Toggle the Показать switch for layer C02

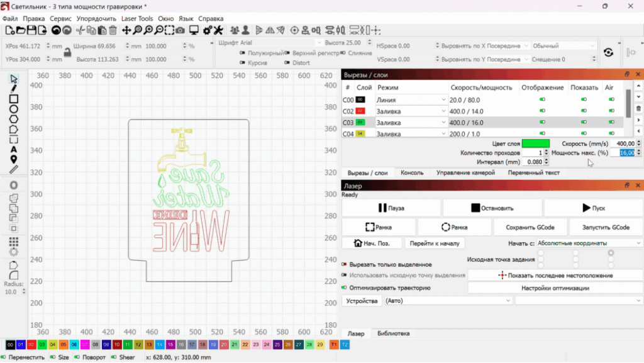pos(584,111)
